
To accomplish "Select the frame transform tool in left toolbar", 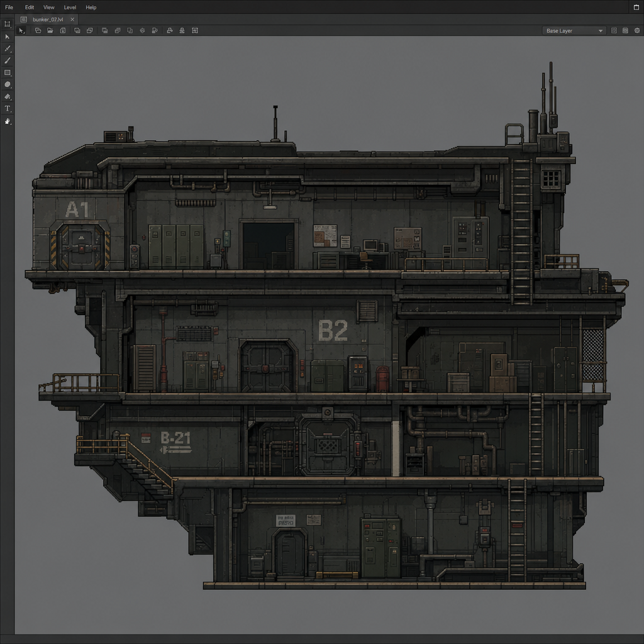I will point(7,25).
